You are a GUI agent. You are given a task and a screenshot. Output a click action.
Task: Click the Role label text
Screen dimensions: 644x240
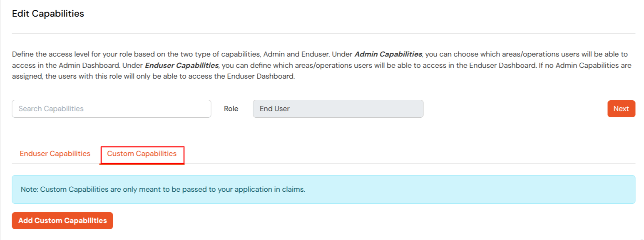pos(231,109)
